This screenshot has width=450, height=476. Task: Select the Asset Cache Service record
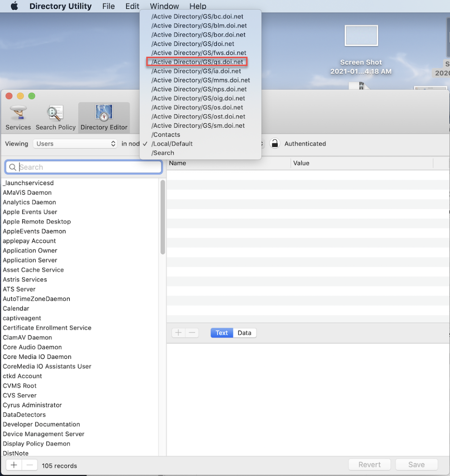[x=80, y=270]
